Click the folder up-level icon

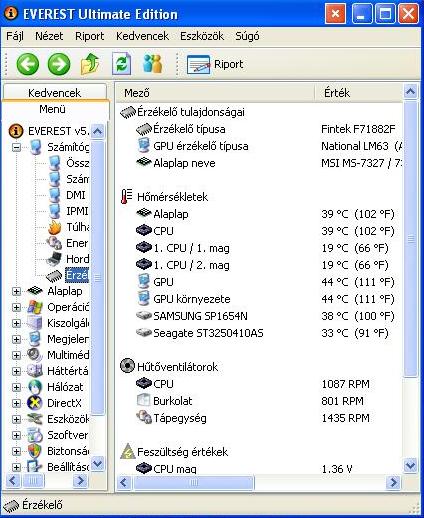tap(89, 64)
